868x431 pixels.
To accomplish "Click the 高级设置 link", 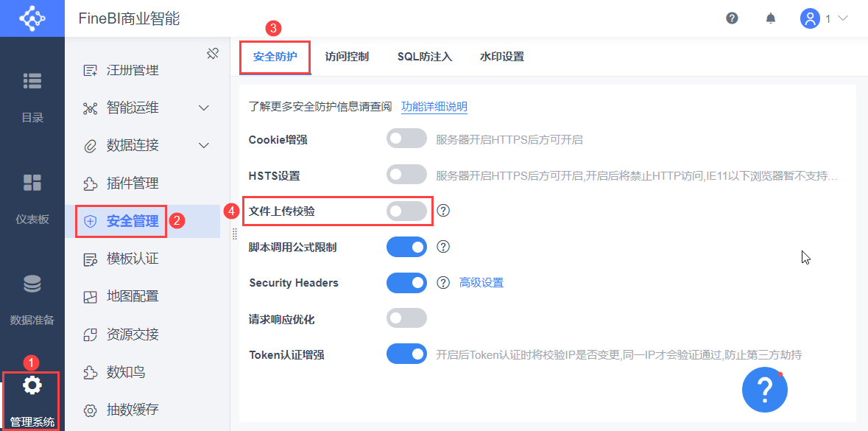I will point(481,283).
